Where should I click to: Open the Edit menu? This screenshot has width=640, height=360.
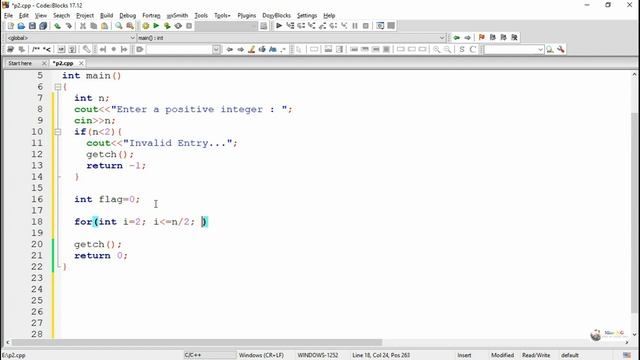point(24,16)
